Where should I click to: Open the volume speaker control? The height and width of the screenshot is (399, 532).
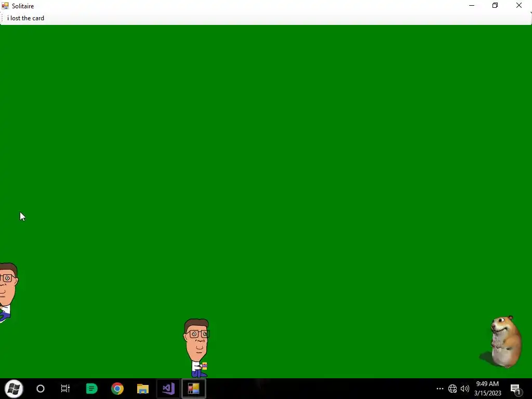465,389
